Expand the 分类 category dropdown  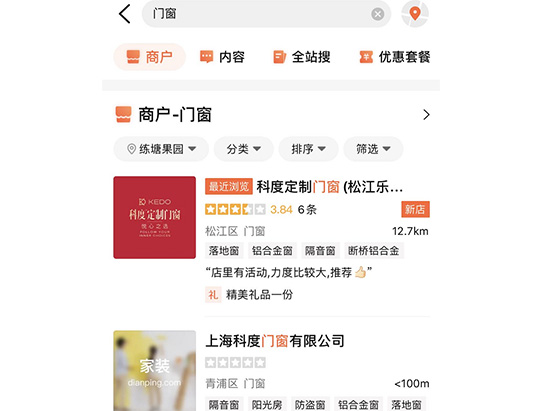[x=243, y=149]
